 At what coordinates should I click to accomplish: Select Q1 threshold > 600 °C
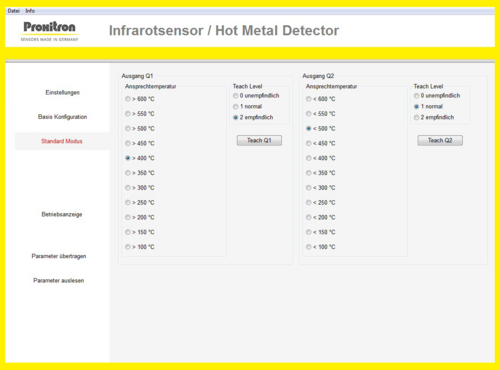pyautogui.click(x=140, y=99)
